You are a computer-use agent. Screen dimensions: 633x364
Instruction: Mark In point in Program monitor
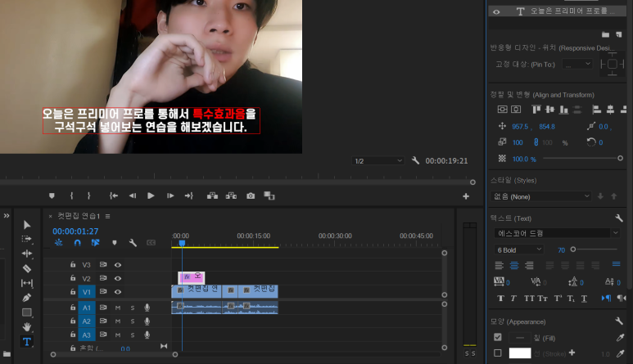point(71,196)
